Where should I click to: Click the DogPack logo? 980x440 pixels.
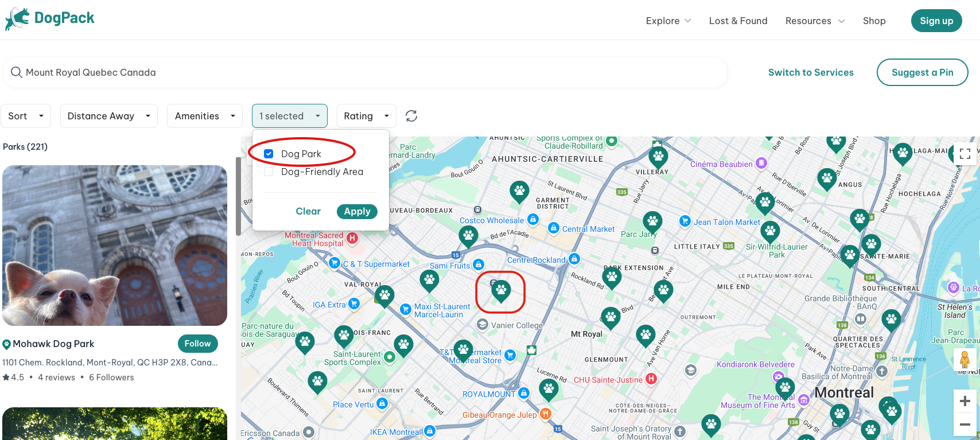click(x=50, y=19)
